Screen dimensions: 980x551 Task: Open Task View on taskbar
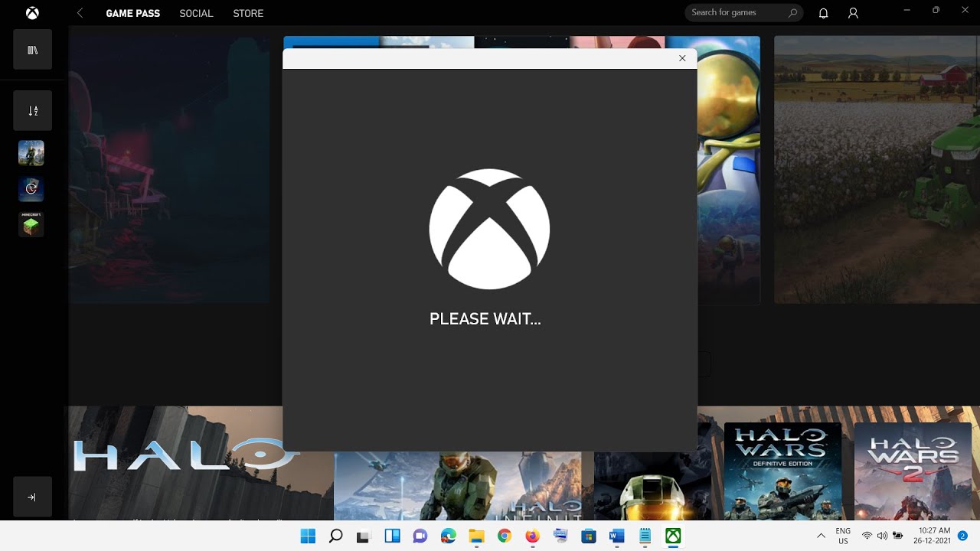[364, 536]
